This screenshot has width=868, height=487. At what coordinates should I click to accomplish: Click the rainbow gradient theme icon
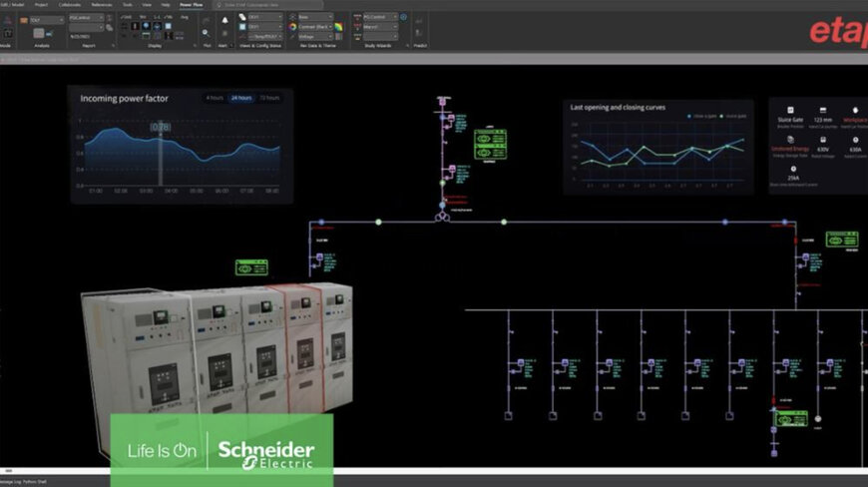338,27
